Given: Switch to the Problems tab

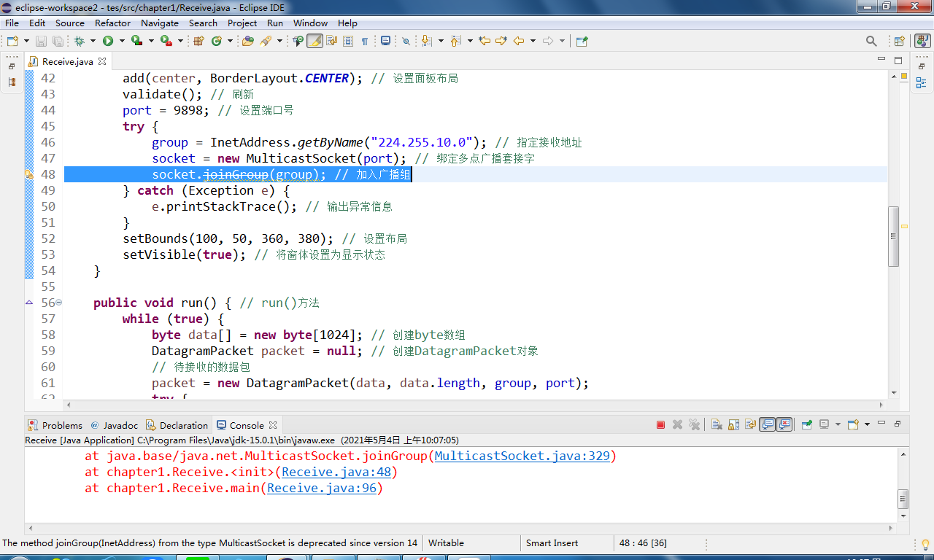Looking at the screenshot, I should pyautogui.click(x=55, y=425).
